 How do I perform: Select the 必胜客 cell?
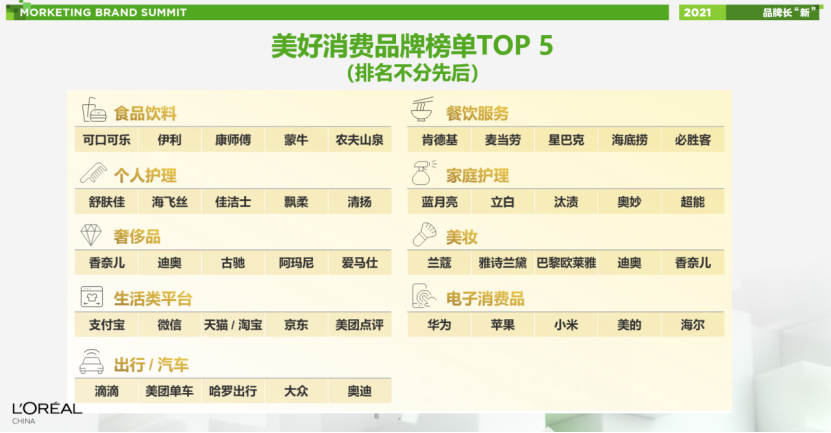pyautogui.click(x=693, y=140)
